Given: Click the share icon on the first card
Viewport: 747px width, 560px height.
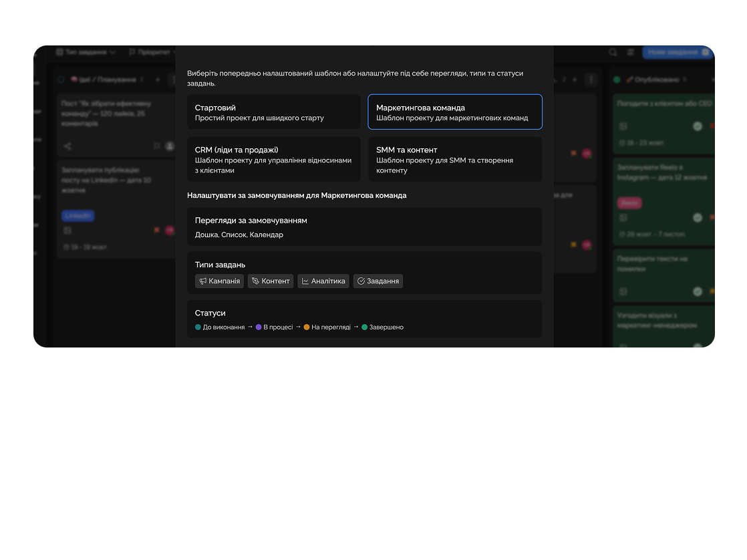Looking at the screenshot, I should pyautogui.click(x=67, y=146).
